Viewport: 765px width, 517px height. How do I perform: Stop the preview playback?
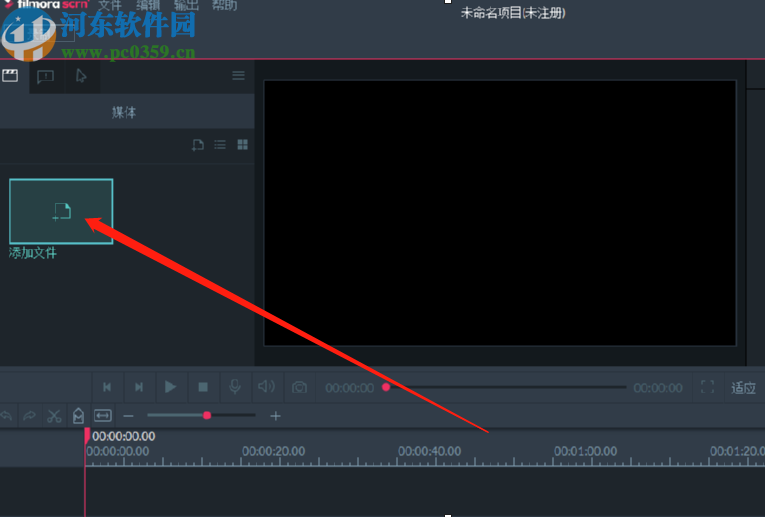point(203,387)
